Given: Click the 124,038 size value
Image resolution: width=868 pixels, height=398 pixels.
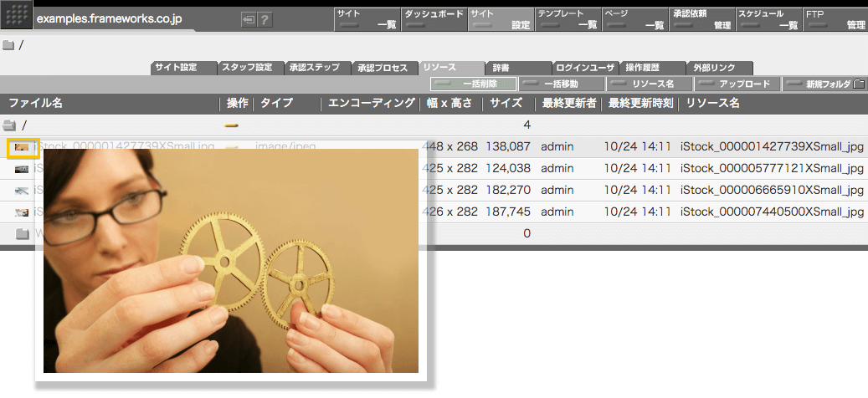Looking at the screenshot, I should point(508,169).
